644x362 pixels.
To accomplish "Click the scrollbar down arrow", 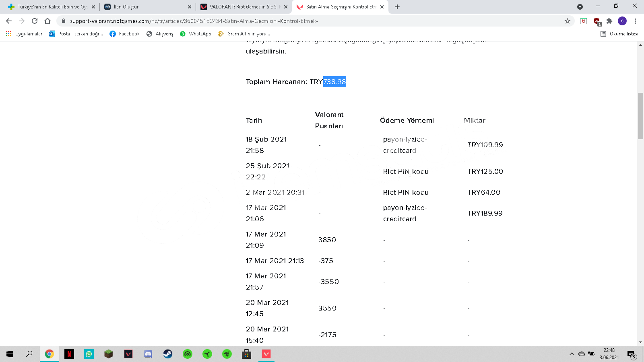I will coord(640,342).
